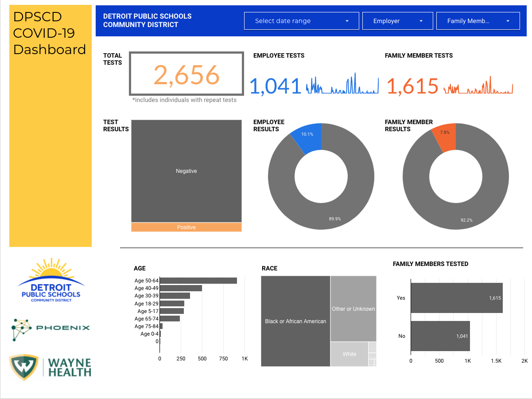Click the family member tests orange sparkline
Image resolution: width=532 pixels, height=399 pixels.
[x=478, y=86]
